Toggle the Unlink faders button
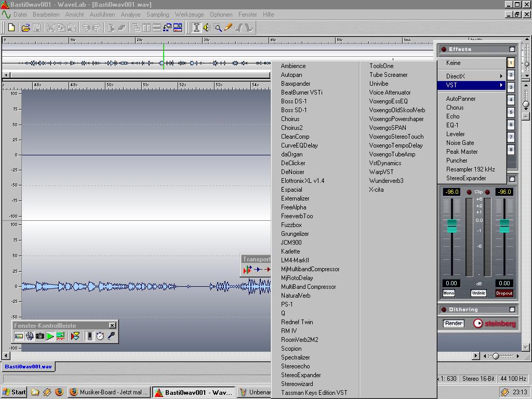532x399 pixels. [x=478, y=293]
